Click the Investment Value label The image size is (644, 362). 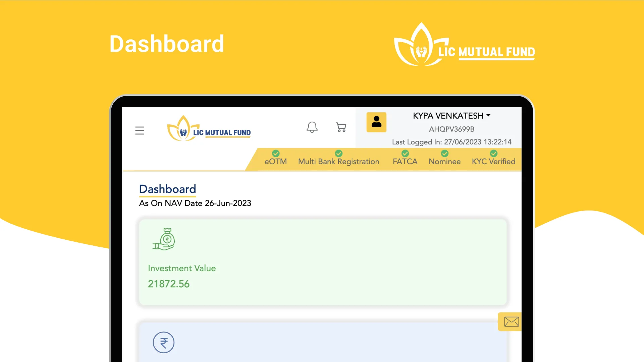coord(182,268)
